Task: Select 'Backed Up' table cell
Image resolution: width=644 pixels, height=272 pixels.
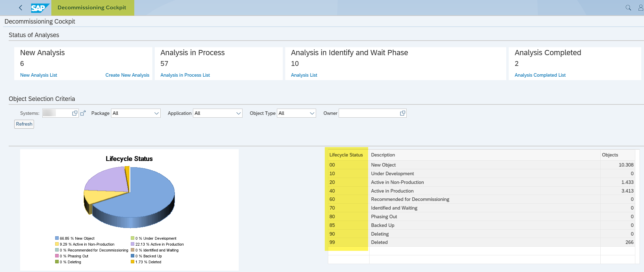Action: [485, 225]
